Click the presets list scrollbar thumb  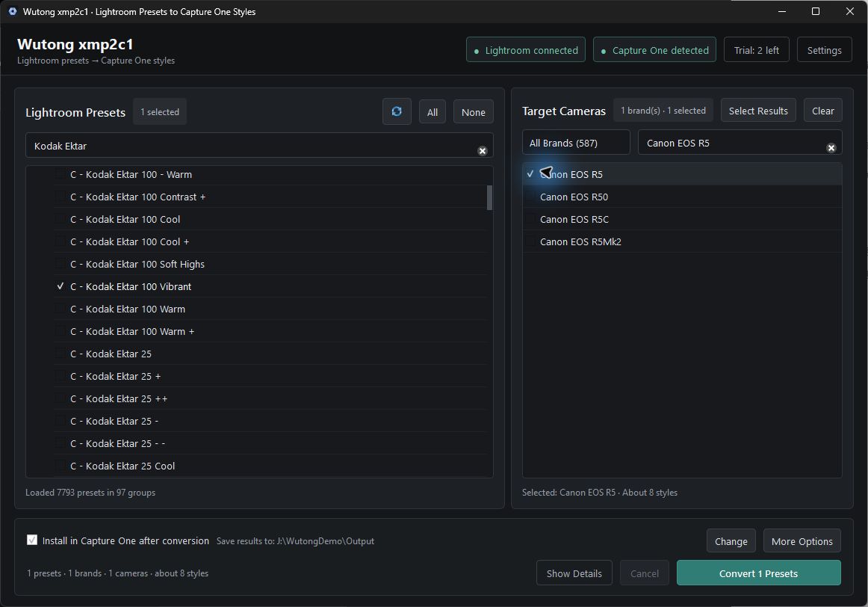(489, 197)
